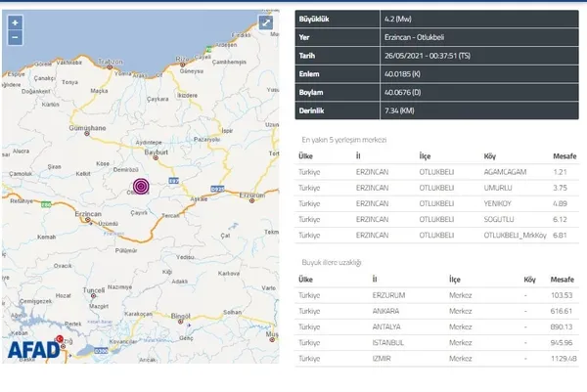Viewport: 587px width, 392px height.
Task: Click the Büyük illere uzaklığı heading
Action: click(x=332, y=263)
